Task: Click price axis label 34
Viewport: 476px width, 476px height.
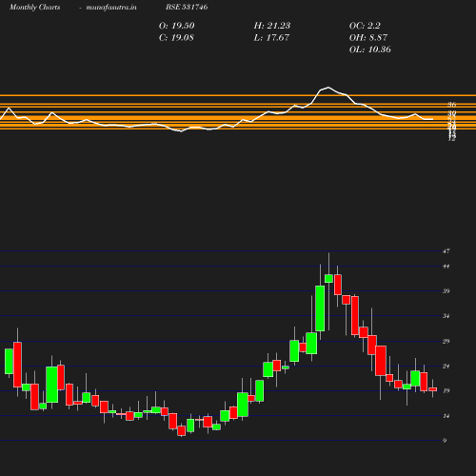Action: tap(446, 316)
